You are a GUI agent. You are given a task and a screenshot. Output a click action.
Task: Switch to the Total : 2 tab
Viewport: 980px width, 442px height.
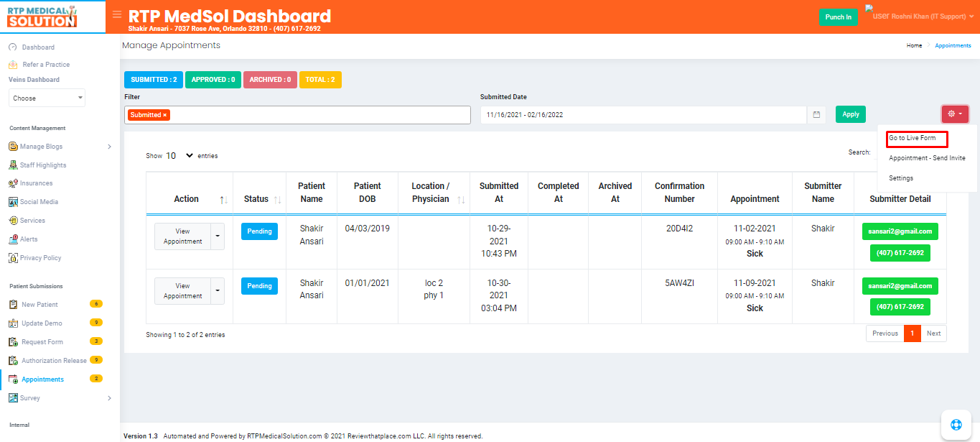tap(320, 80)
